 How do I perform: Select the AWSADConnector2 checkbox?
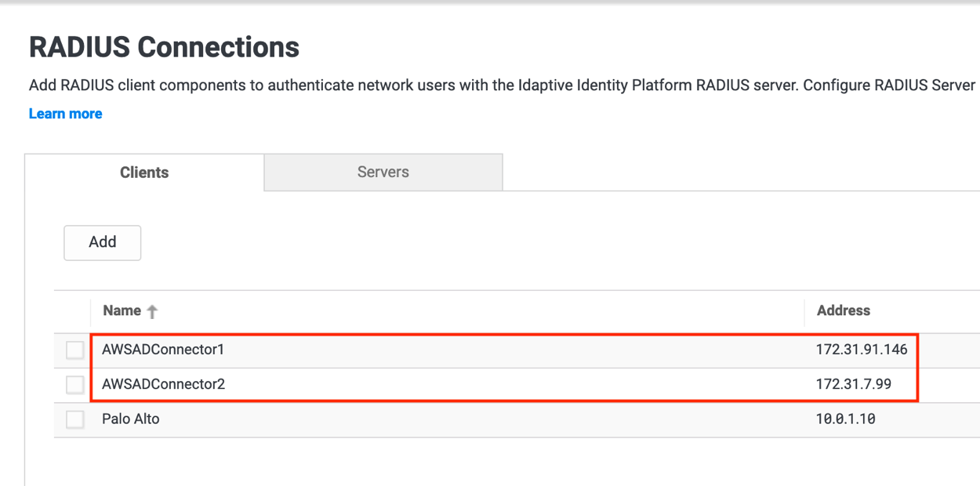(74, 384)
